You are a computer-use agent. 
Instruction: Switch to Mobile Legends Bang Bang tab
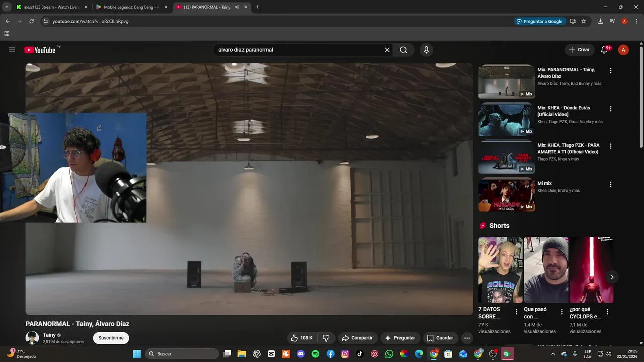[x=131, y=7]
